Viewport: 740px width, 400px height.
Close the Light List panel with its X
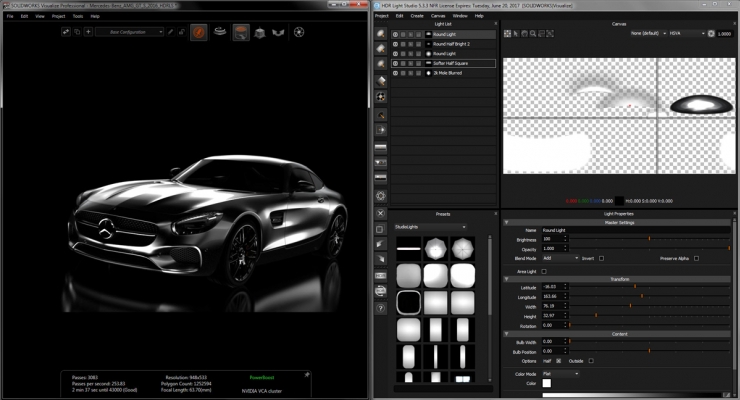pos(496,24)
